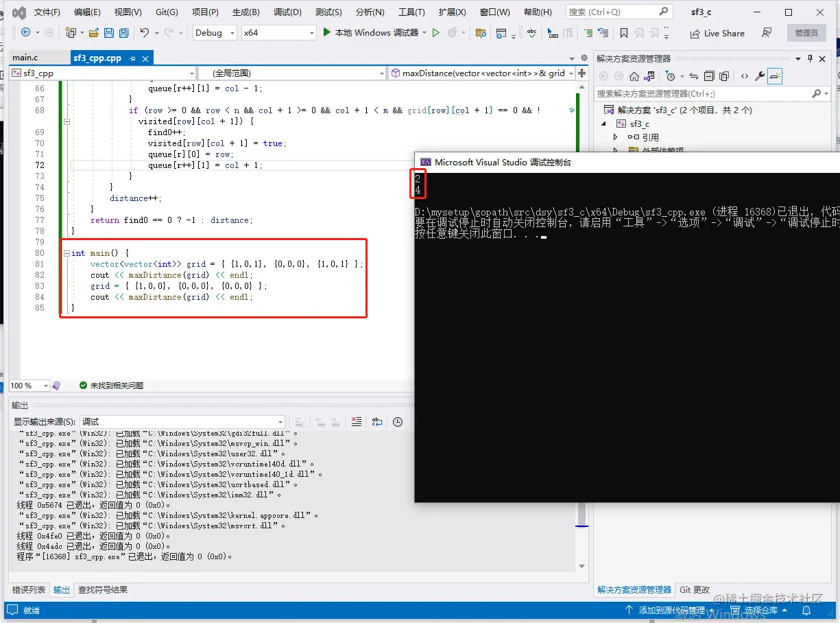840x623 pixels.
Task: Open the maxDistance member dropdown
Action: point(481,73)
